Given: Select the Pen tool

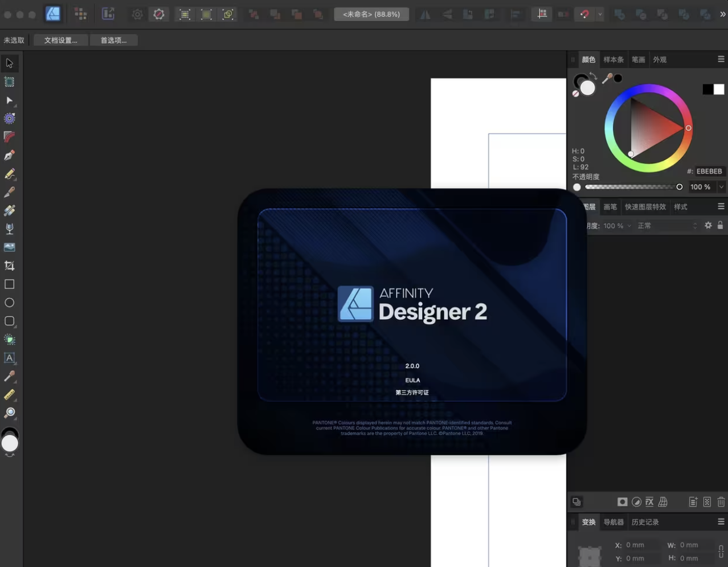Looking at the screenshot, I should click(10, 155).
